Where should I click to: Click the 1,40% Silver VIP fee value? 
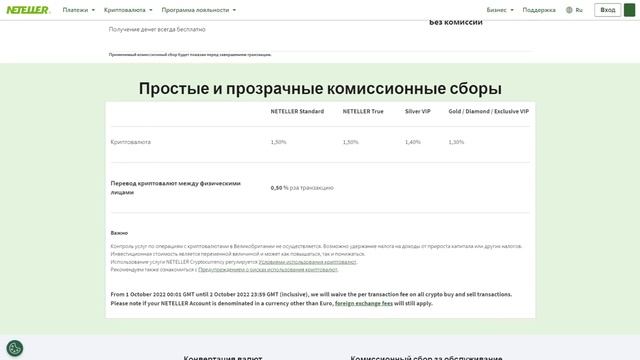pos(413,142)
